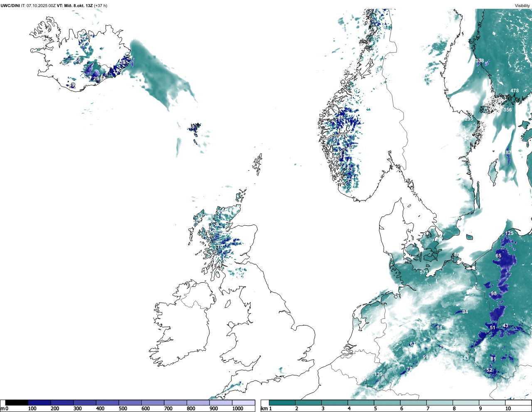Click the '295' visibility value

469,119
